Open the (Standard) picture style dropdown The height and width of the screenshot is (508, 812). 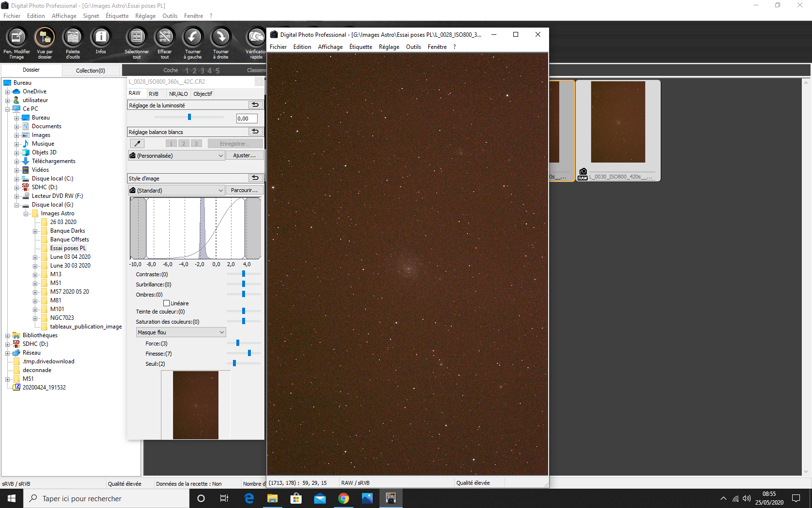point(177,191)
